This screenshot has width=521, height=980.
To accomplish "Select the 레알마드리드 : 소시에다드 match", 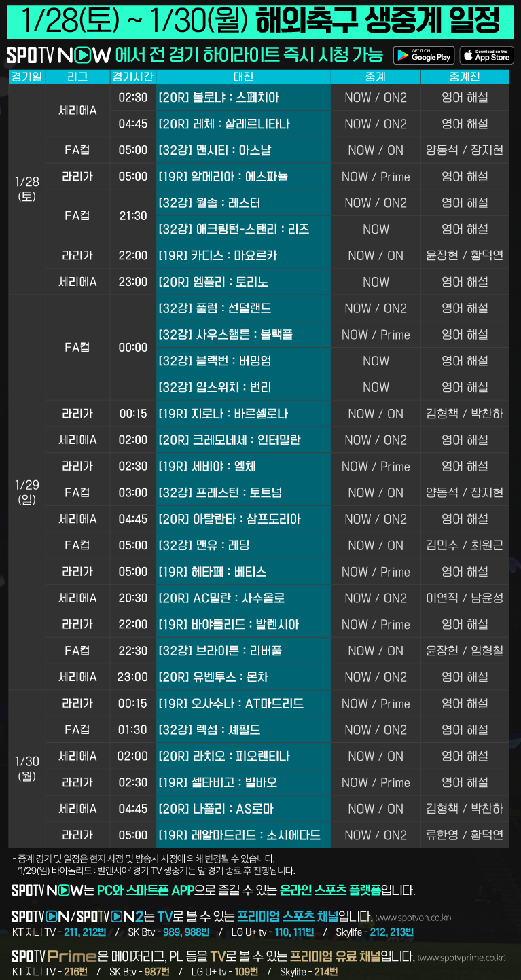I will pyautogui.click(x=243, y=835).
